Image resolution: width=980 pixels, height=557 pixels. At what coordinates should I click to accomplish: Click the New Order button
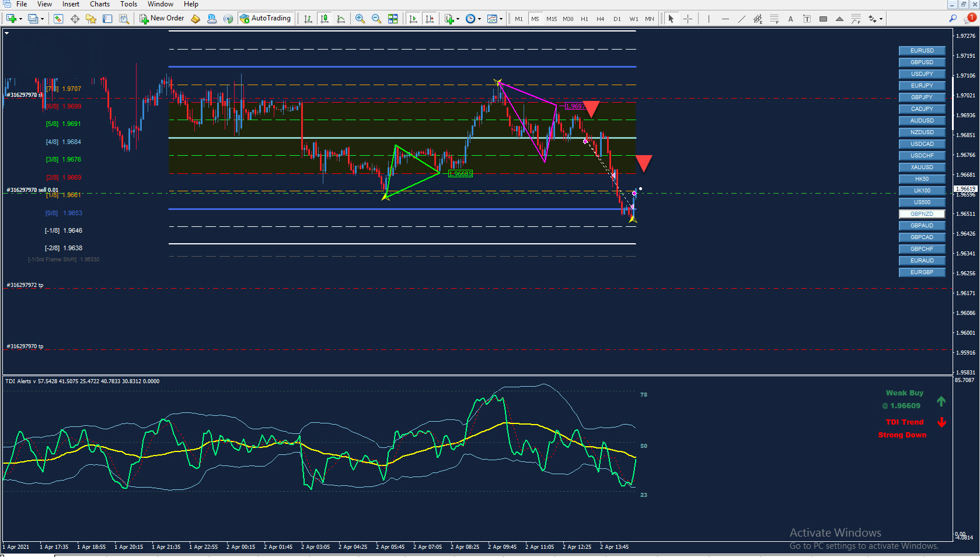tap(162, 19)
